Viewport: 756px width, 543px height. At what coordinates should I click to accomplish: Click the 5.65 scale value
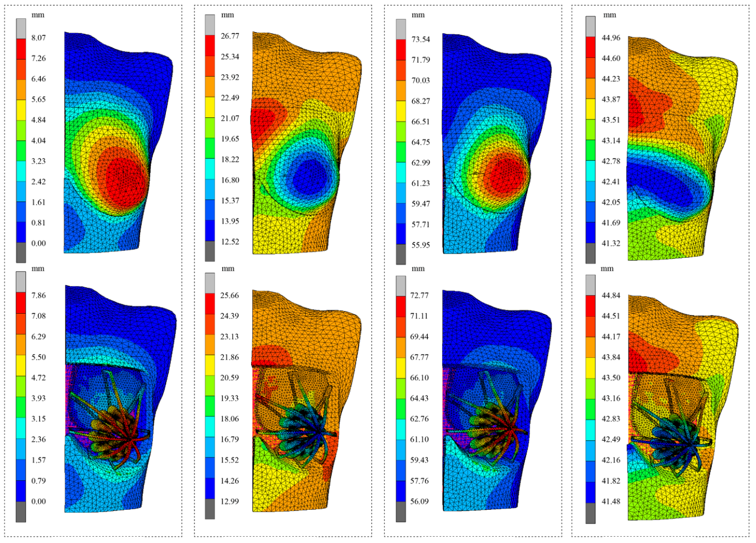(39, 99)
